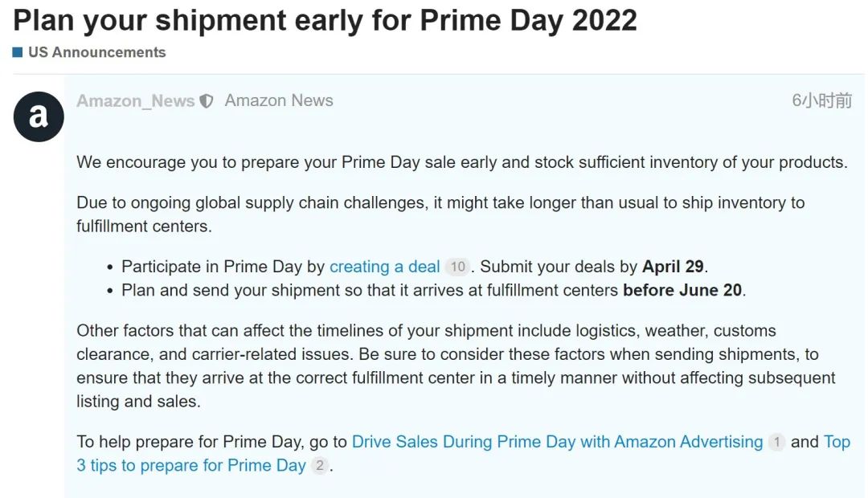This screenshot has width=868, height=498.
Task: Click the bold April 29 deadline text
Action: (674, 267)
